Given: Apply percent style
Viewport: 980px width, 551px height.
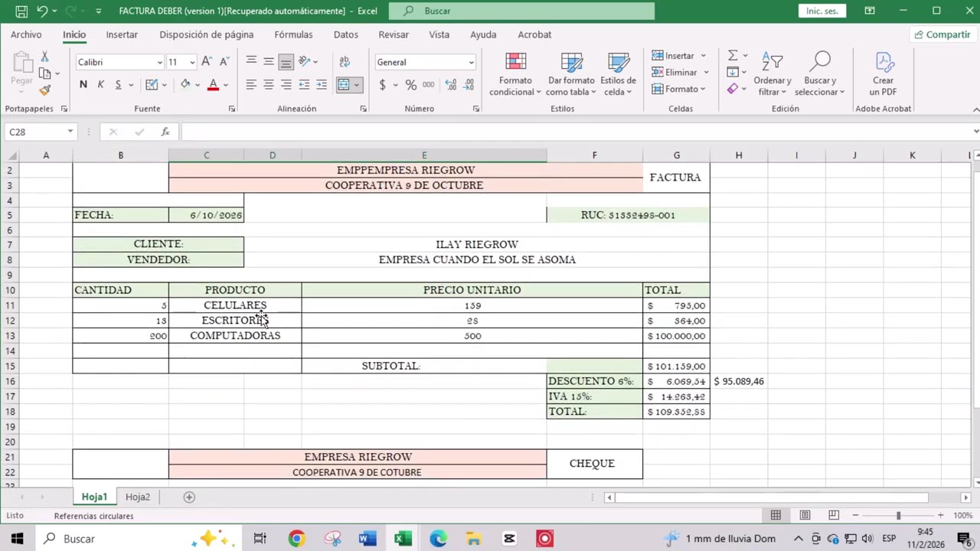Looking at the screenshot, I should pos(411,85).
